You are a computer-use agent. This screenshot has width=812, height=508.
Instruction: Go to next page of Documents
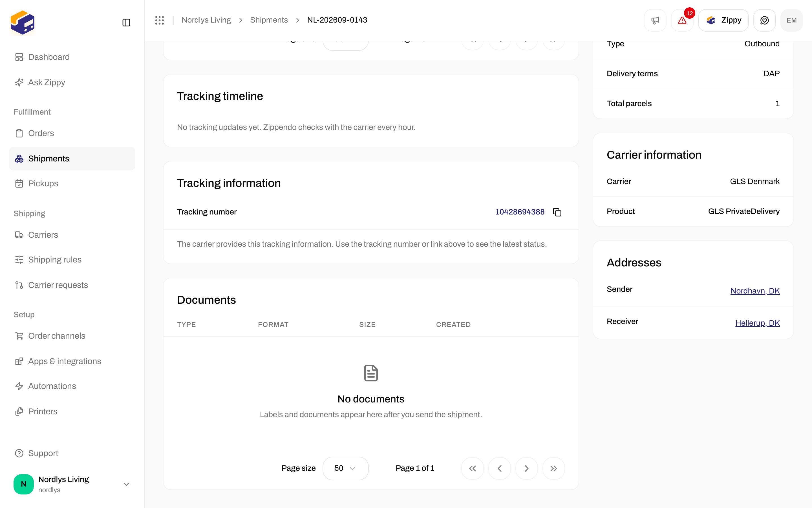526,468
